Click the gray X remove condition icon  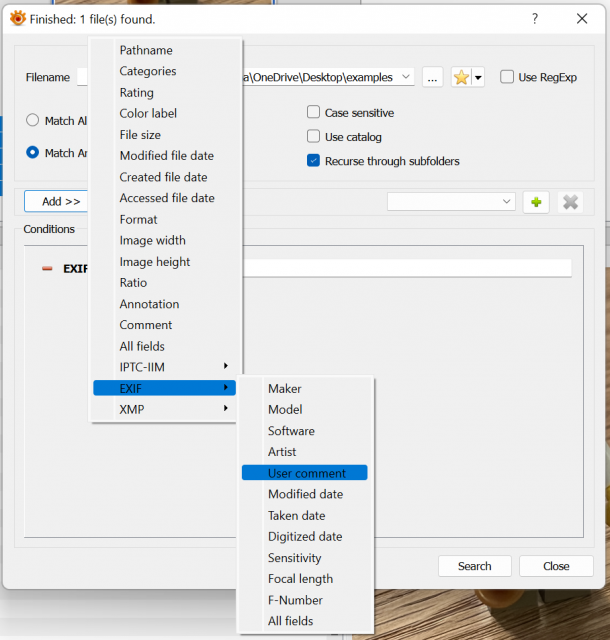coord(570,202)
